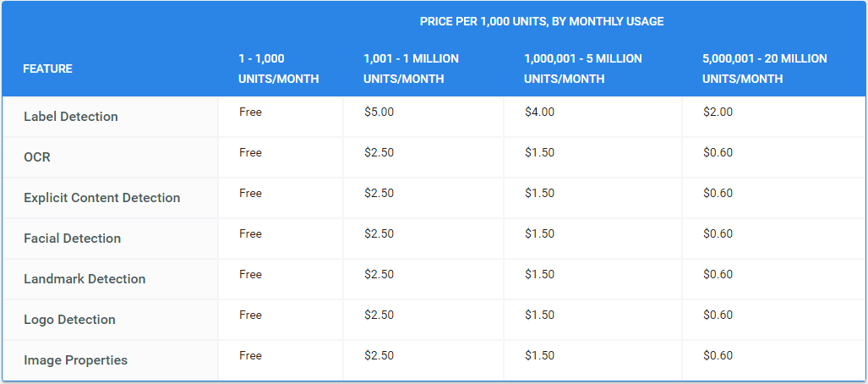Screen dimensions: 868x384
Task: Click the $2.00 Label Detection price
Action: (718, 112)
